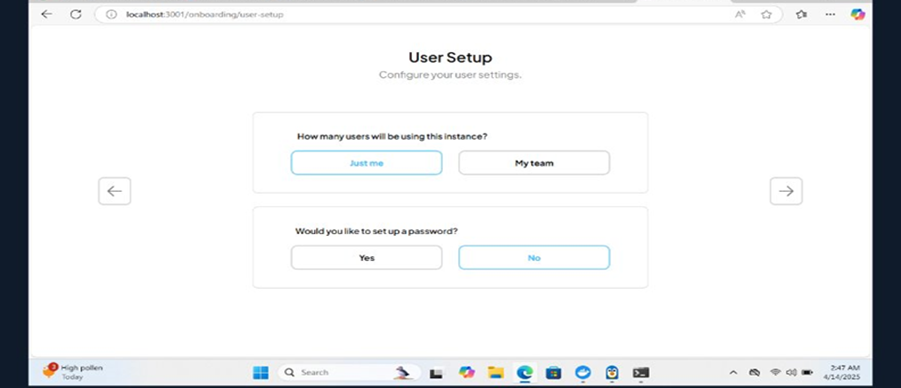Open Microsoft Store from the taskbar
Viewport: 901px width, 388px height.
pos(553,372)
